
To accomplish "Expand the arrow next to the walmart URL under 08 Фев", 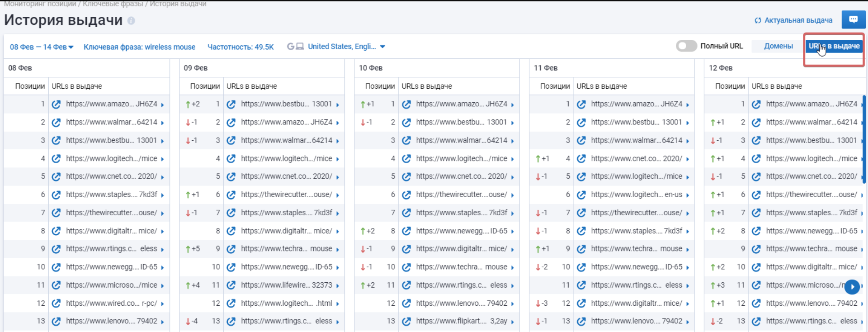I will click(x=162, y=123).
